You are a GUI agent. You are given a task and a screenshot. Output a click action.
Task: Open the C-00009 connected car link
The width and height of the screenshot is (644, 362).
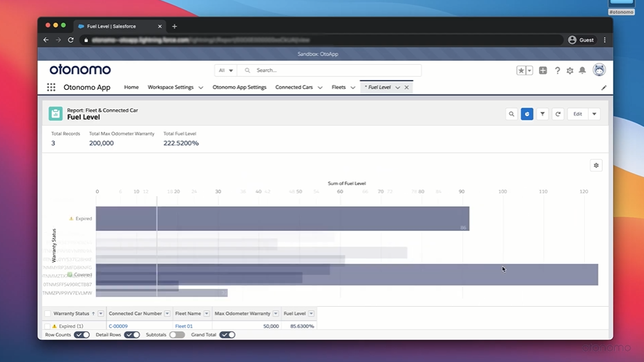(x=118, y=326)
